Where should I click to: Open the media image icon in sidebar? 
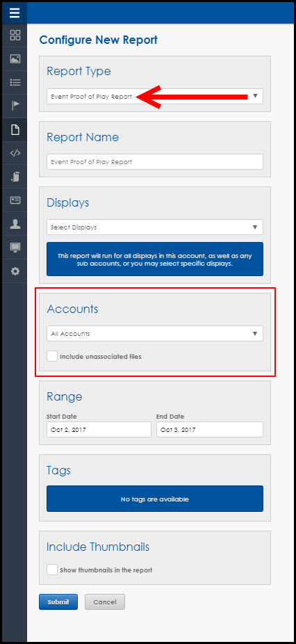coord(15,58)
